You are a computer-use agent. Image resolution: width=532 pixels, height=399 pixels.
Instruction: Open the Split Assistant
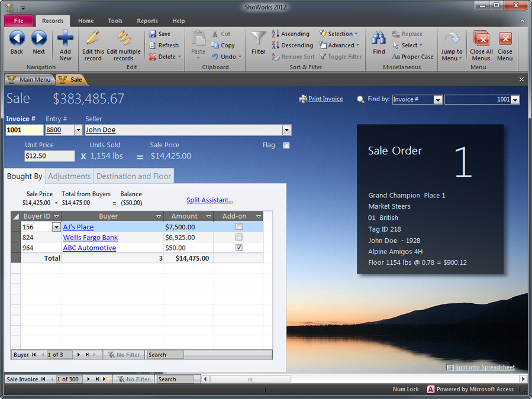(x=209, y=200)
